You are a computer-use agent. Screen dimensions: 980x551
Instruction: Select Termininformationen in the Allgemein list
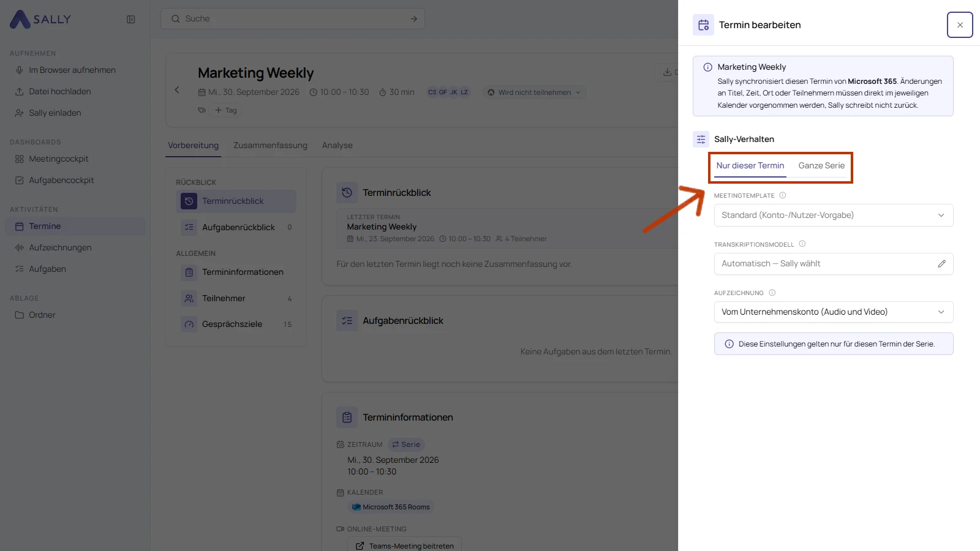click(x=236, y=272)
